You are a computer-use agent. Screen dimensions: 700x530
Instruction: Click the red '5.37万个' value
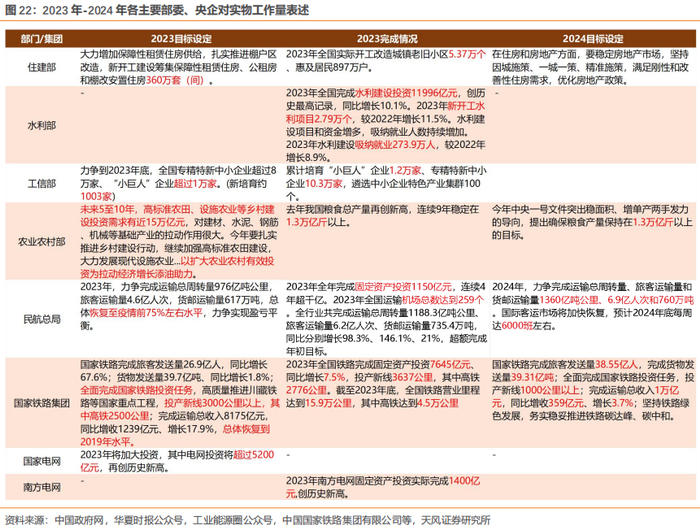point(467,54)
